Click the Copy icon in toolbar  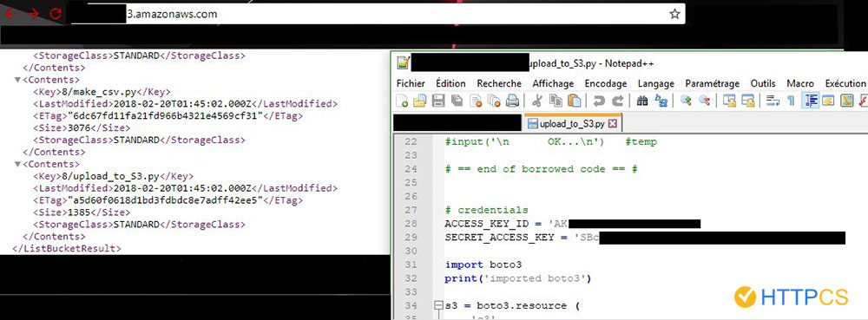click(556, 101)
